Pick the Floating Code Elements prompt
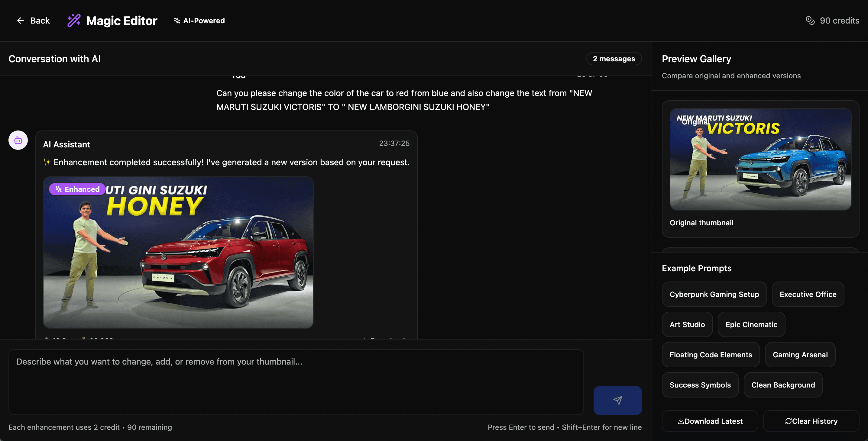This screenshot has height=441, width=868. tap(711, 355)
